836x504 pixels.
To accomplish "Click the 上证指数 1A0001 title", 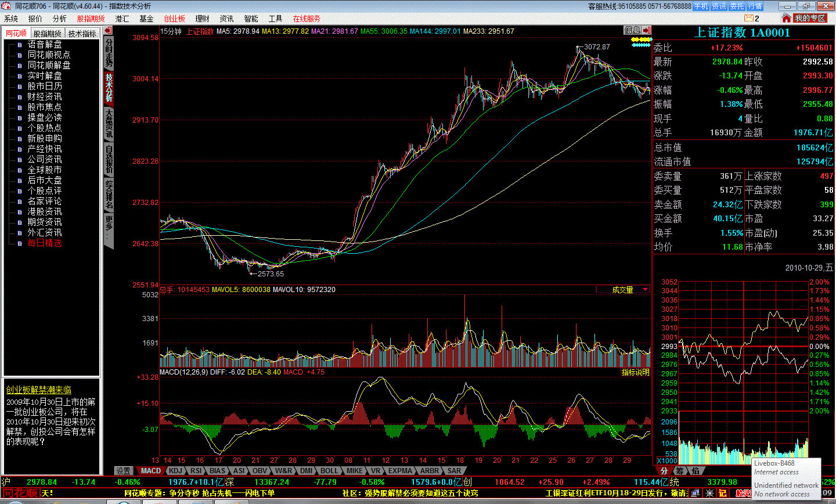I will point(743,33).
